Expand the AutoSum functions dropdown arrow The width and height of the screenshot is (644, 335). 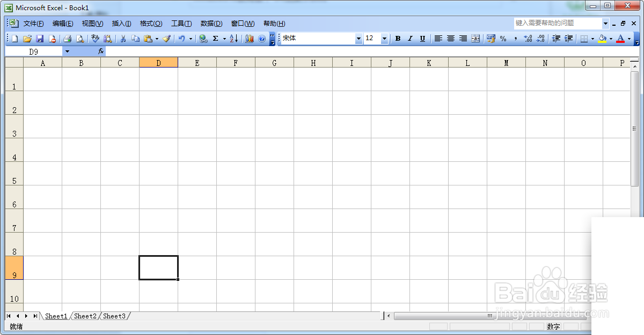224,39
